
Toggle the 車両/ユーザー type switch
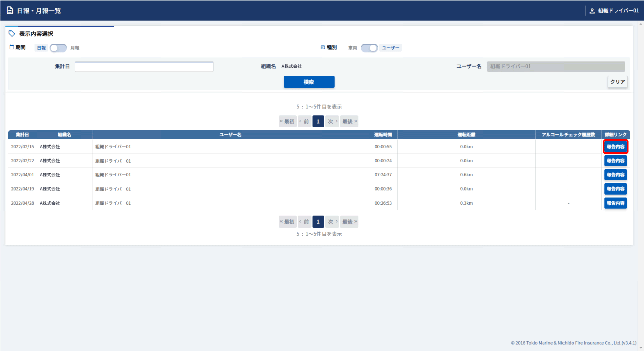(369, 48)
